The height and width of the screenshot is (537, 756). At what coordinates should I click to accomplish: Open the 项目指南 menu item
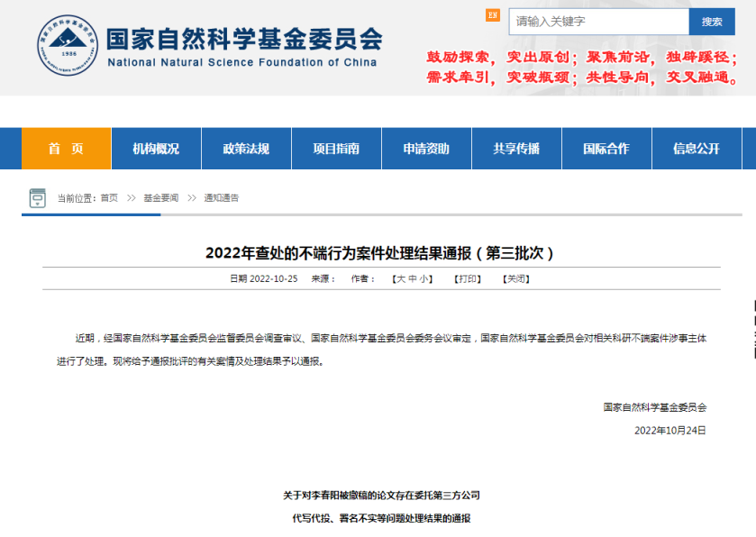(x=336, y=149)
